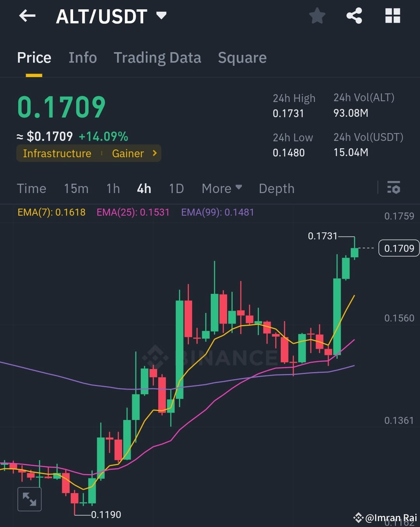Tap the 0.1709 current price tag
The width and height of the screenshot is (420, 527).
click(398, 248)
